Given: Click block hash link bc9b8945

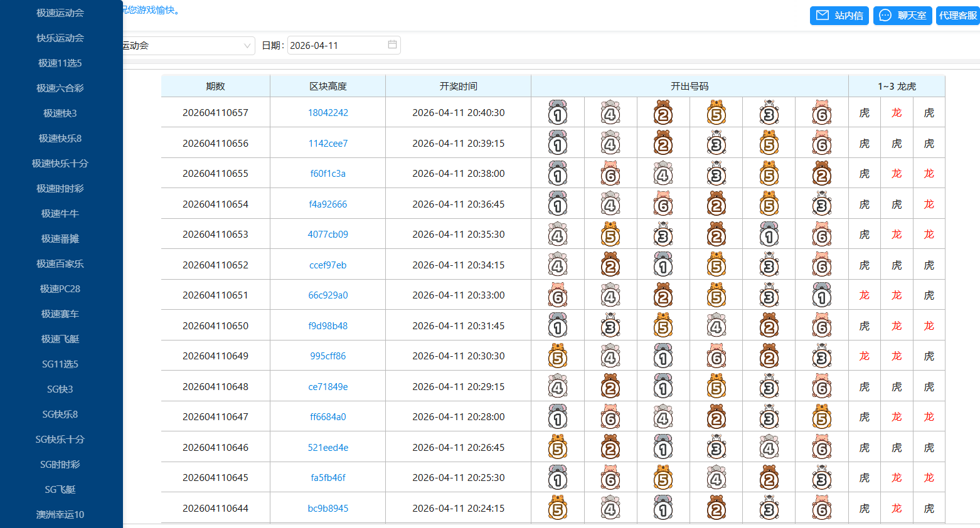Looking at the screenshot, I should coord(328,509).
